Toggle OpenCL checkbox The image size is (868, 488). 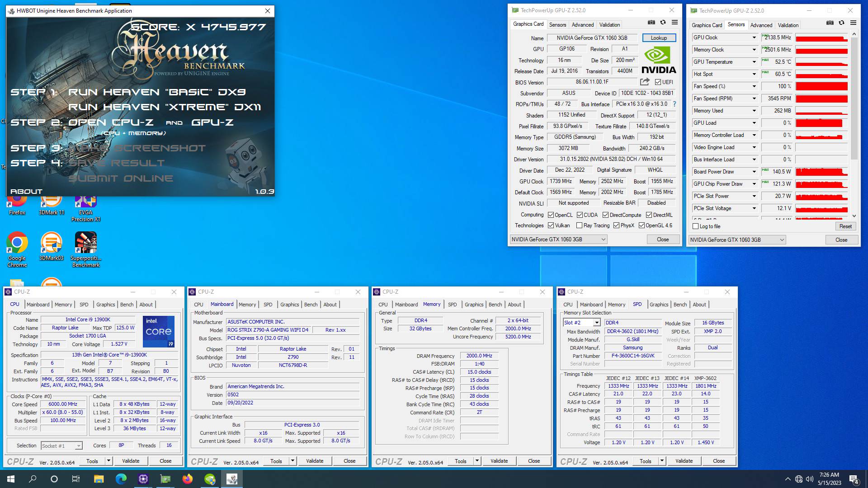tap(551, 215)
